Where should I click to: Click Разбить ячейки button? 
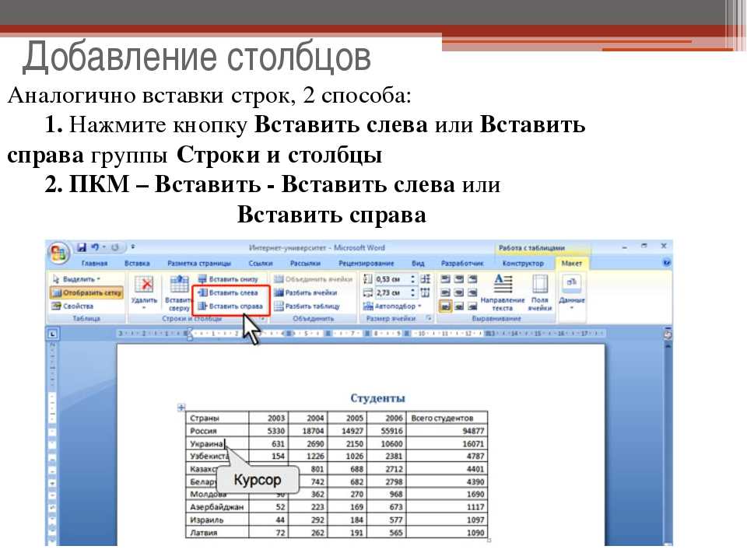point(306,292)
